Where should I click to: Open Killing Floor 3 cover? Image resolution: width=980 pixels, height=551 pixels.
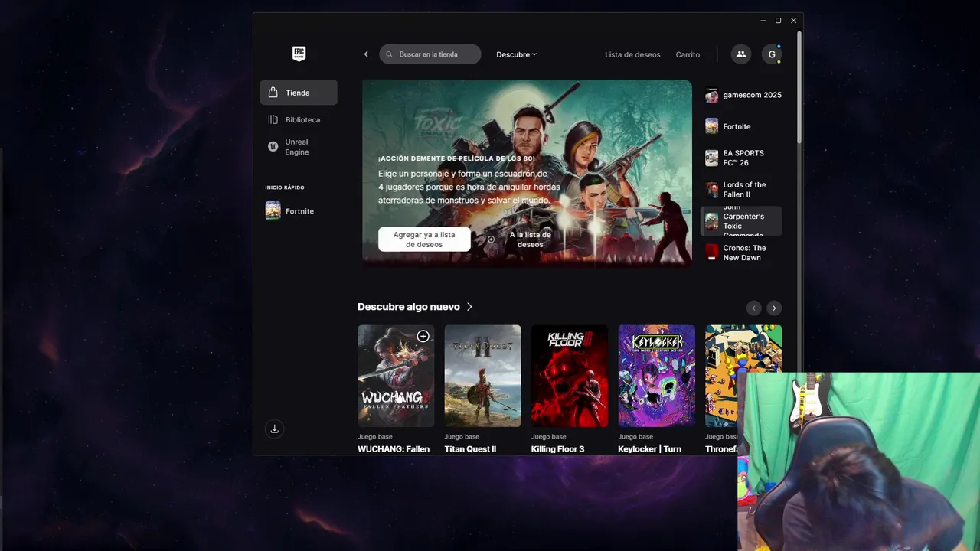pyautogui.click(x=570, y=376)
